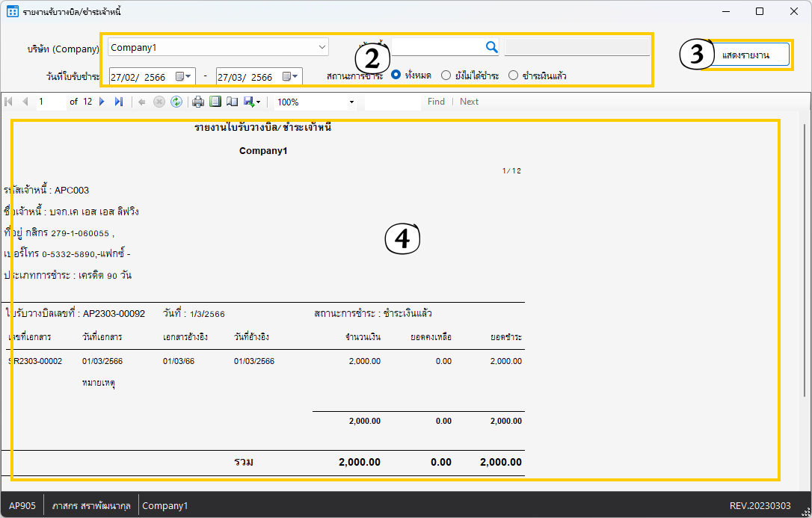This screenshot has width=812, height=518.
Task: Open the Company1 company dropdown
Action: click(322, 47)
